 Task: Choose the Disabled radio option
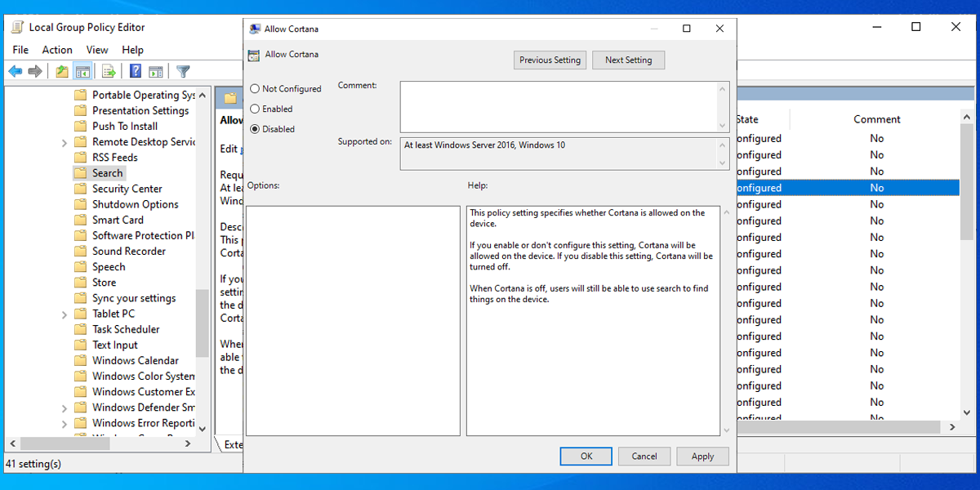[256, 129]
